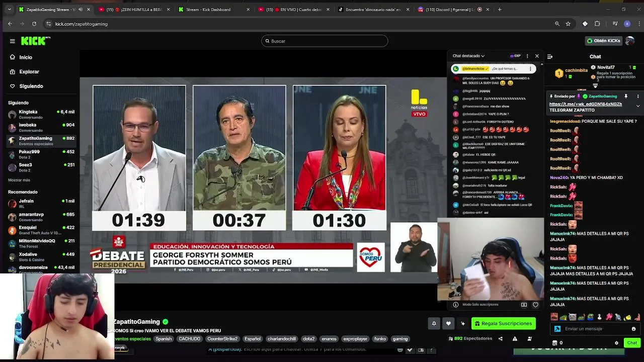The width and height of the screenshot is (644, 362).
Task: Open the chat shop icon
Action: tap(555, 343)
